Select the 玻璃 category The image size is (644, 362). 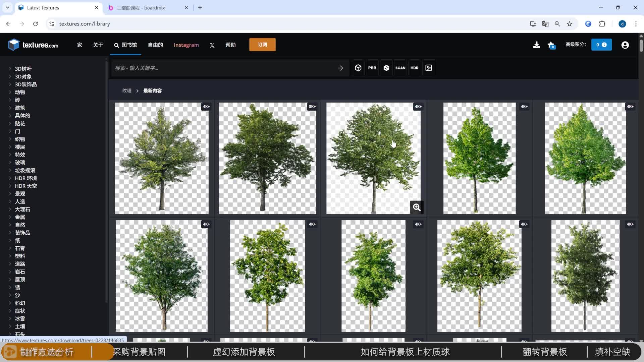[x=20, y=163]
